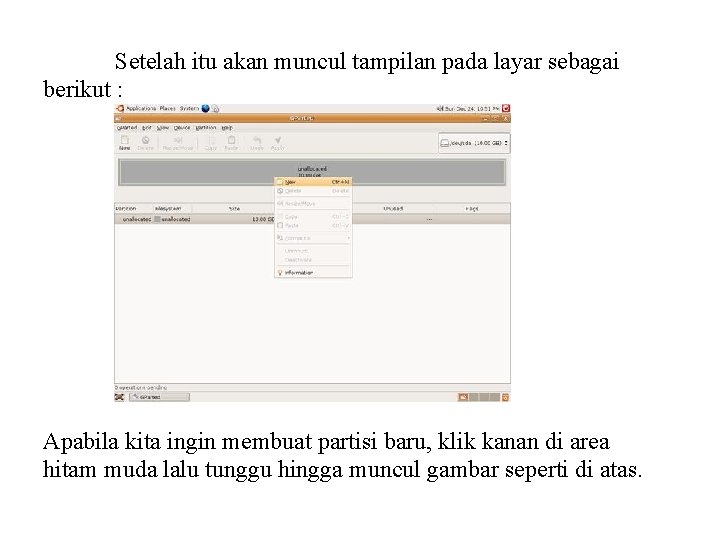Click the volume speaker icon in top panel

(439, 108)
